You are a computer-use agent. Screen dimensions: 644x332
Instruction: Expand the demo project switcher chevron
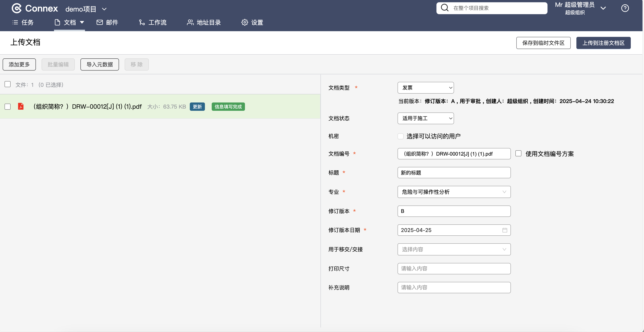pos(104,9)
